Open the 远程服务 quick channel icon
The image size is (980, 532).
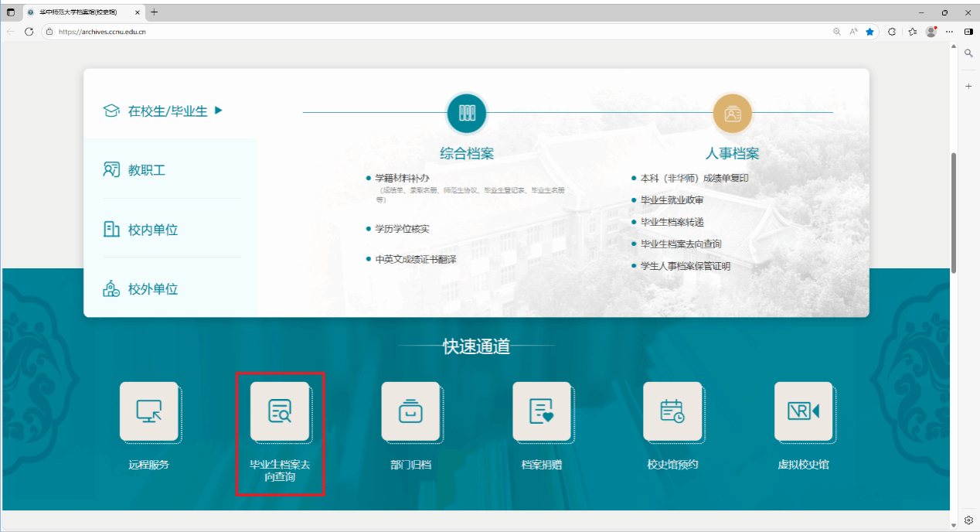click(x=149, y=411)
